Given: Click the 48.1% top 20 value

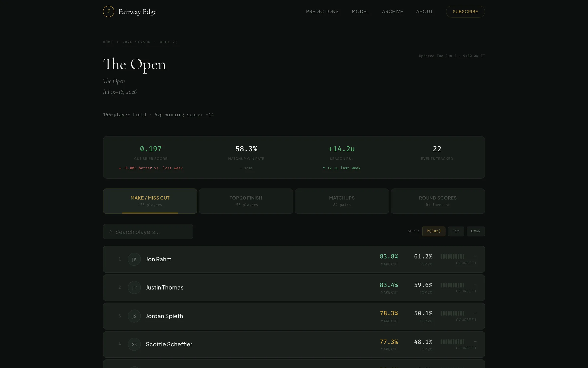Looking at the screenshot, I should pyautogui.click(x=423, y=342).
